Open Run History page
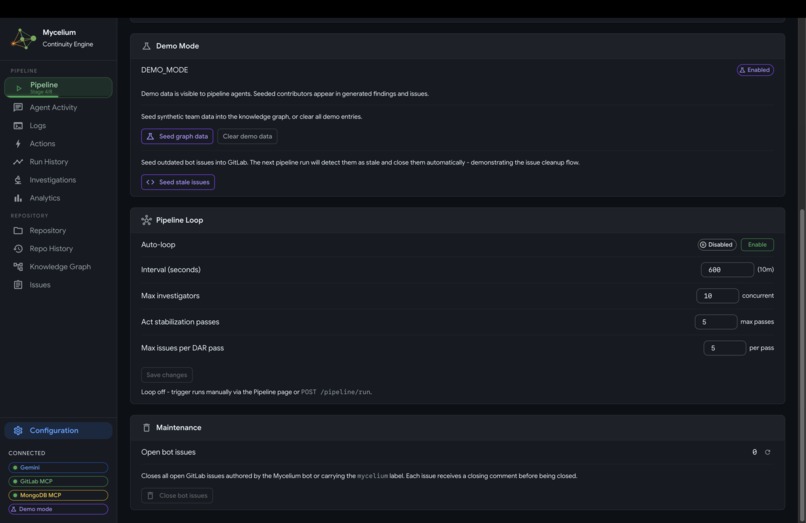Image resolution: width=806 pixels, height=523 pixels. tap(48, 161)
